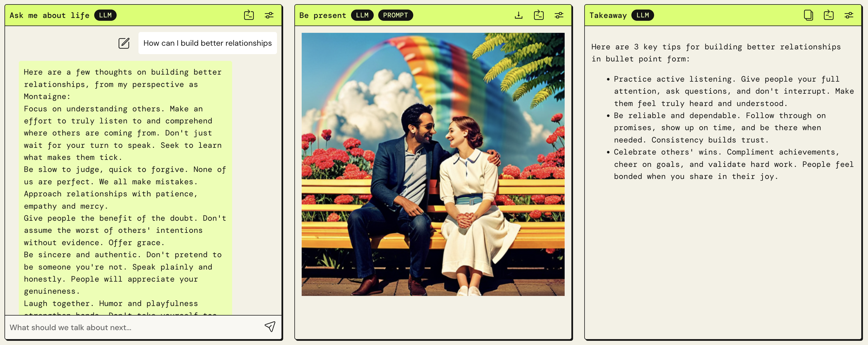Click the Takeaway panel title
868x345 pixels.
[x=608, y=15]
